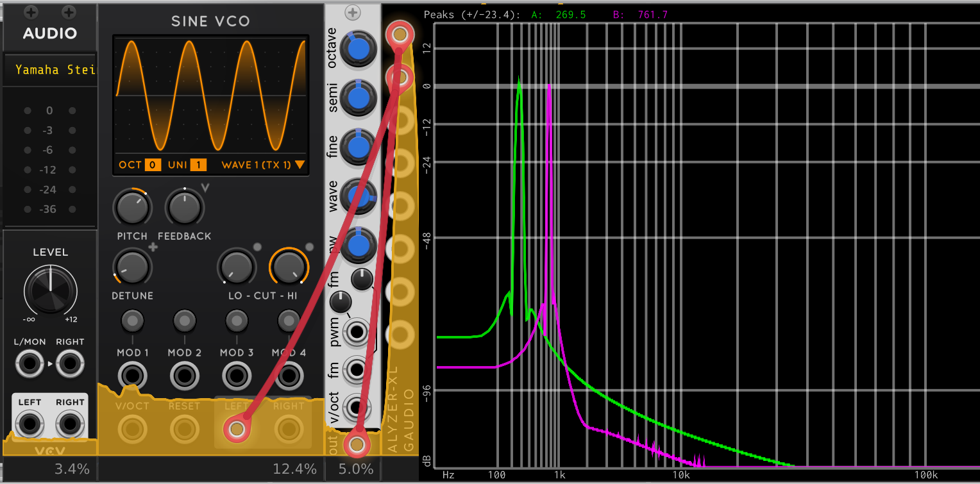
Task: Click the spectrum analyzer display
Action: coord(705,246)
